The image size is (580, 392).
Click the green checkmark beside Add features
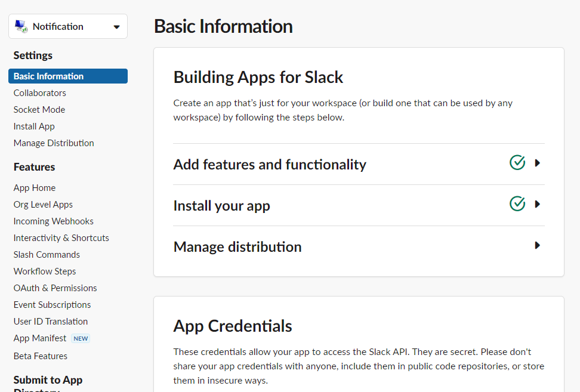[517, 162]
